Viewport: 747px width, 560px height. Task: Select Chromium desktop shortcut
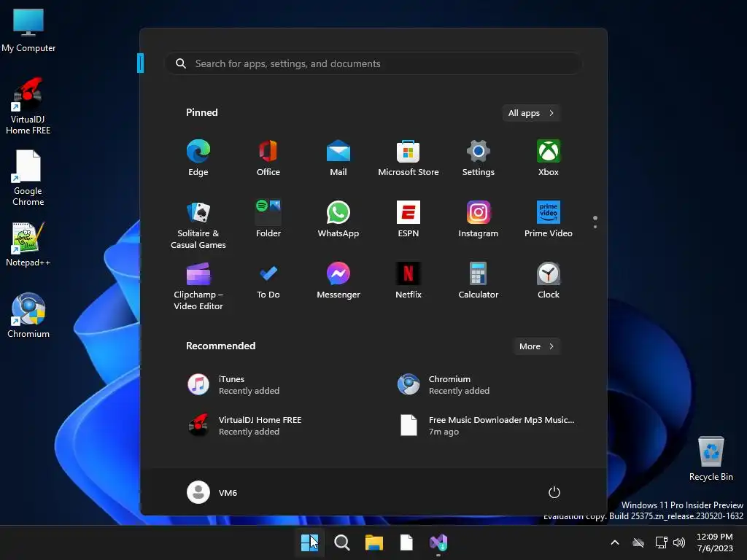pyautogui.click(x=28, y=316)
